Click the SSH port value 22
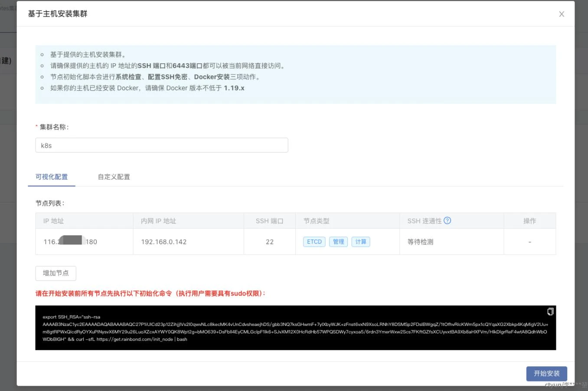 point(270,242)
